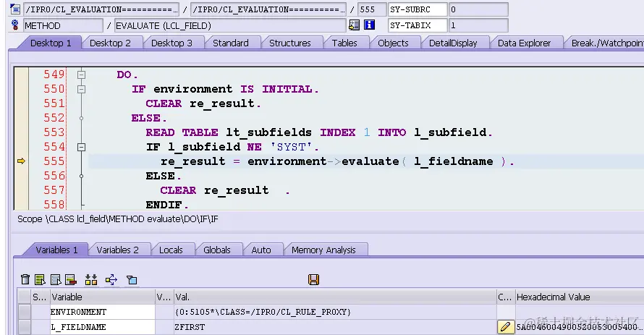Click the Val. column header

335,297
